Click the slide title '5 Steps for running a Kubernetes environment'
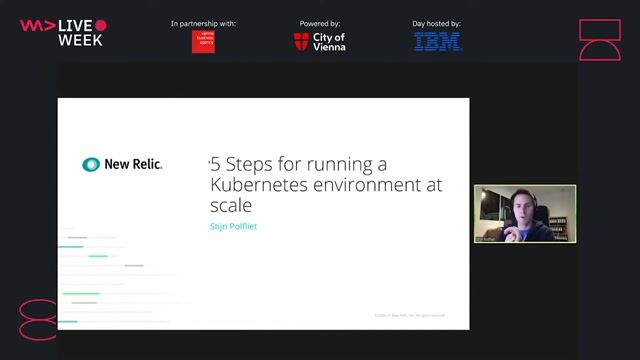640x360 pixels. 326,184
